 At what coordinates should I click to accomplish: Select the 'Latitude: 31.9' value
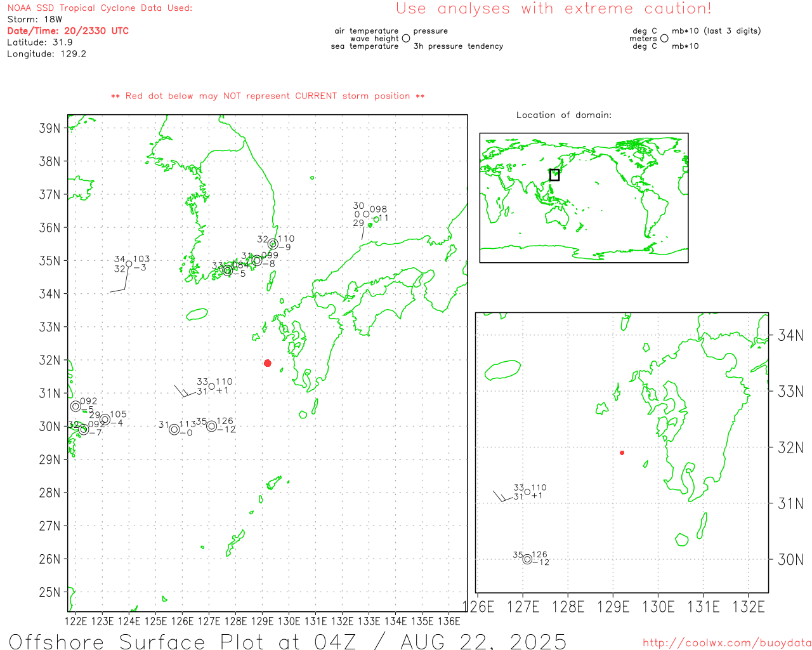pos(40,43)
